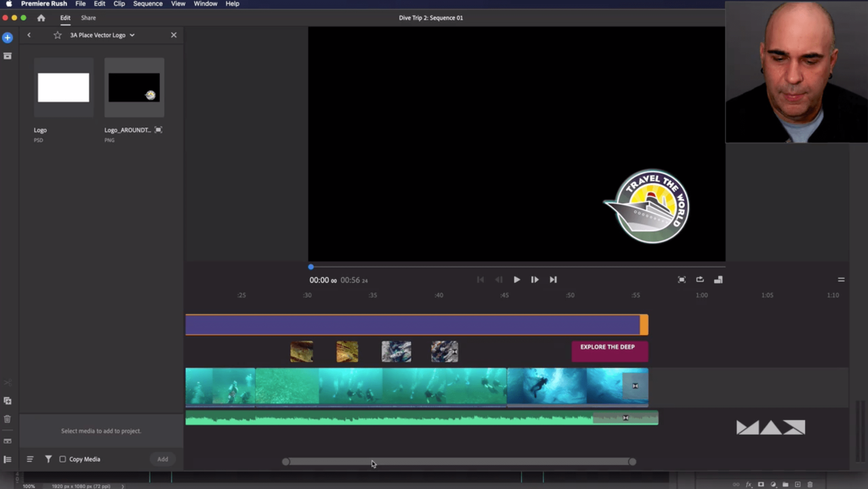The image size is (868, 489).
Task: Open the aspect ratio orientation icon
Action: [718, 279]
